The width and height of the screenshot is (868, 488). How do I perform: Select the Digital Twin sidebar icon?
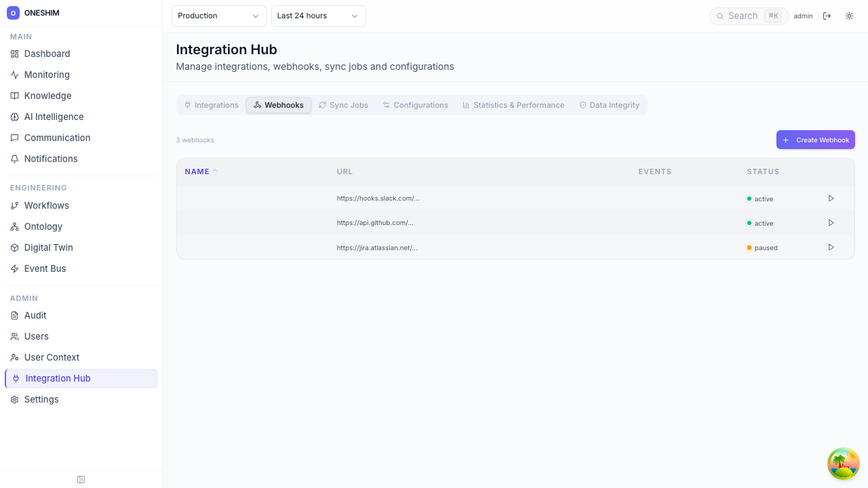tap(14, 247)
